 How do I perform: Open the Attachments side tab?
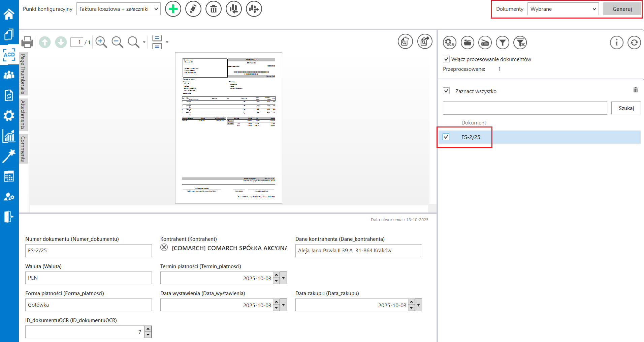pyautogui.click(x=23, y=115)
